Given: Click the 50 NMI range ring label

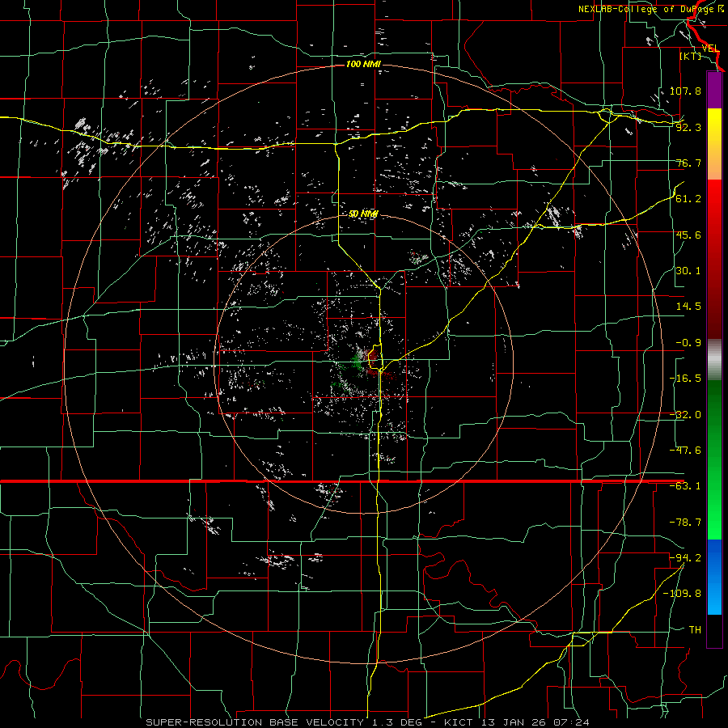Looking at the screenshot, I should (x=363, y=214).
